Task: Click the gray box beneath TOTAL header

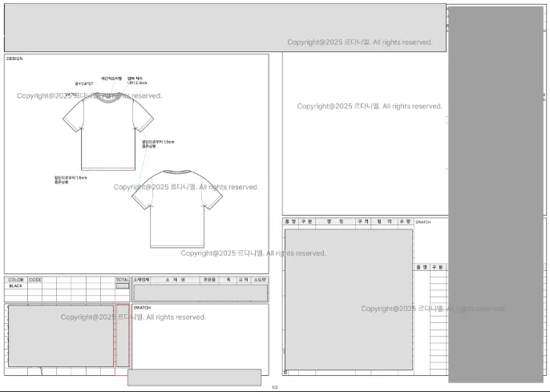Action: click(123, 286)
